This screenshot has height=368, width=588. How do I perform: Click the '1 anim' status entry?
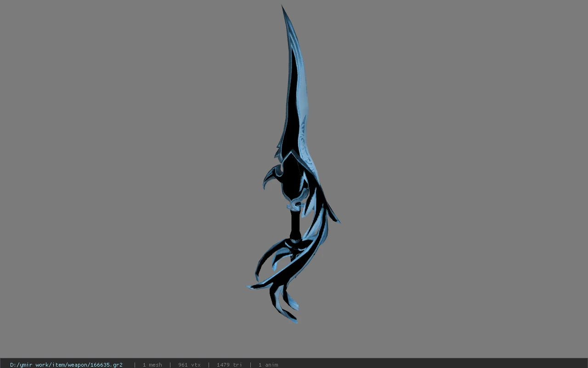point(268,365)
